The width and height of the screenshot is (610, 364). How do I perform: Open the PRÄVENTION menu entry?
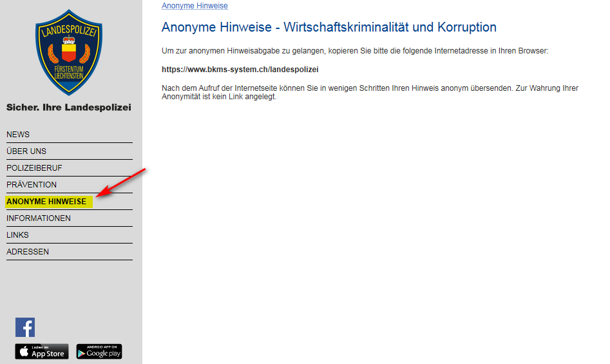(32, 185)
